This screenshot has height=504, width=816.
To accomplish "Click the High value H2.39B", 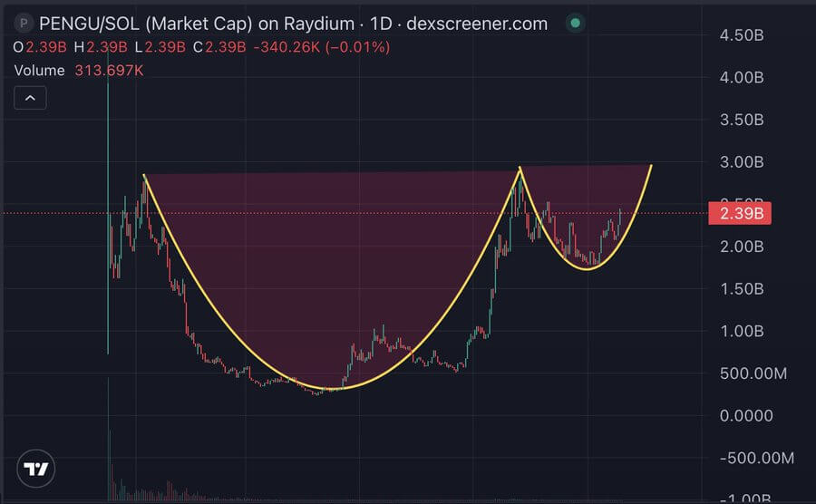I will (x=101, y=47).
